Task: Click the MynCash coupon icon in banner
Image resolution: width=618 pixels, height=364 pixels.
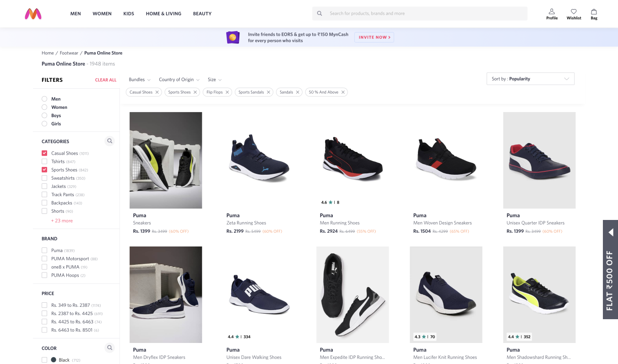Action: tap(233, 37)
